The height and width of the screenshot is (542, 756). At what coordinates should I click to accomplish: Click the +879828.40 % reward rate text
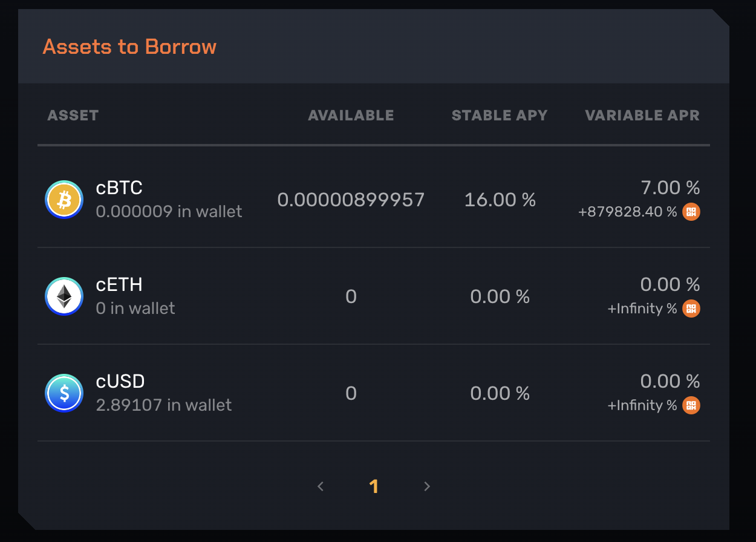(628, 212)
